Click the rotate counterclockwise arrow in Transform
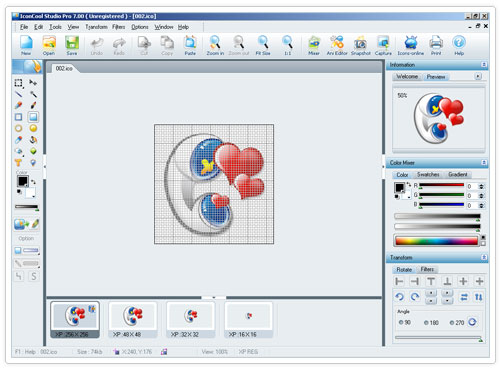Viewport: 500px width, 370px height. (x=399, y=296)
